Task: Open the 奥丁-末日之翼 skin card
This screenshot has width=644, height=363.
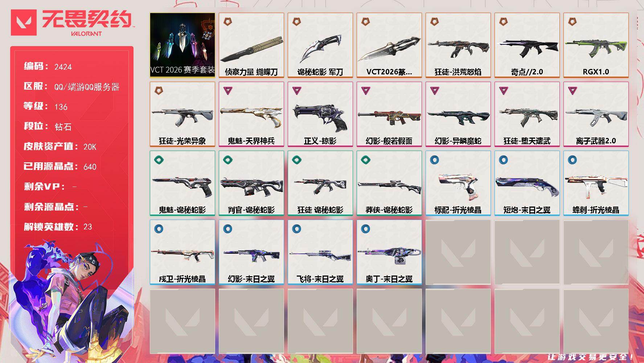Action: click(389, 252)
